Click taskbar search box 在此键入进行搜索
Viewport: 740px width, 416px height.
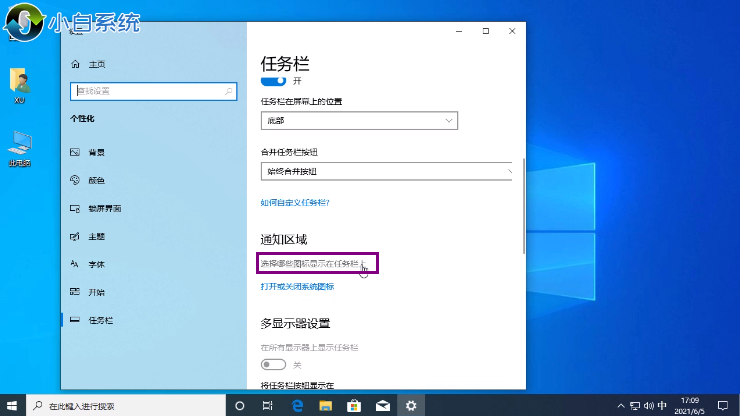click(x=126, y=406)
